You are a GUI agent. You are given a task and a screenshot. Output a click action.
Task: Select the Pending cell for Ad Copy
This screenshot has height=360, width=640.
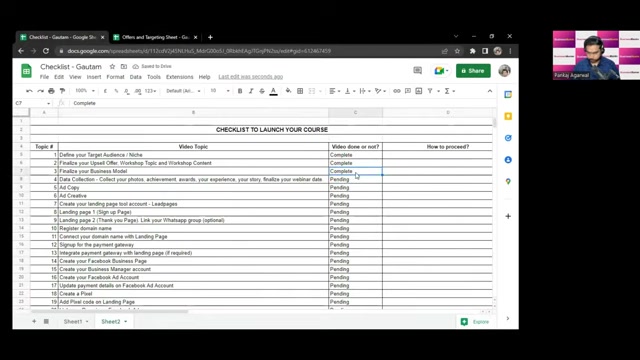point(355,187)
